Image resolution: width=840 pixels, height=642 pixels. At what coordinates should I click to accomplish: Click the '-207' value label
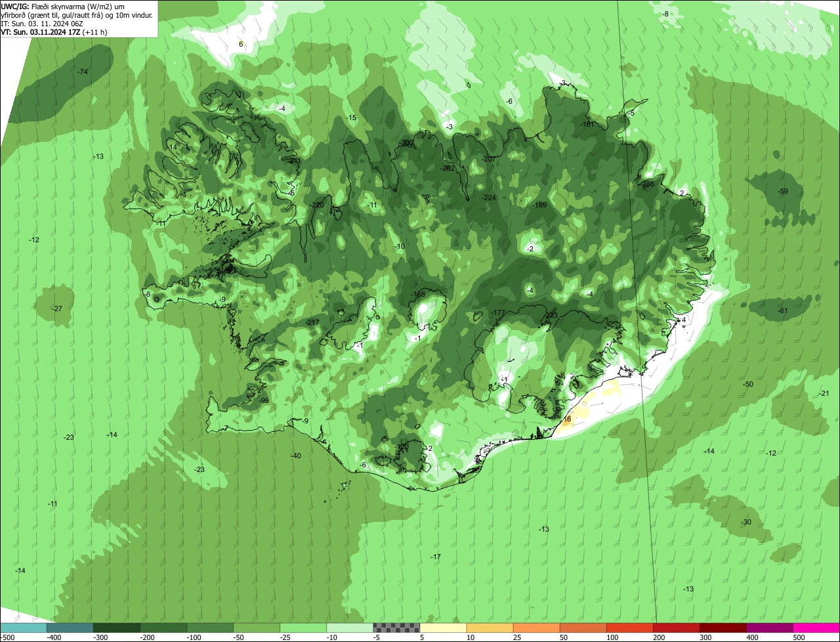click(489, 159)
